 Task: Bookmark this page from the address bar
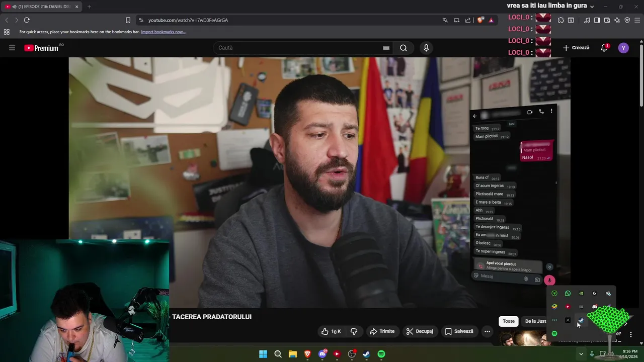(x=128, y=20)
